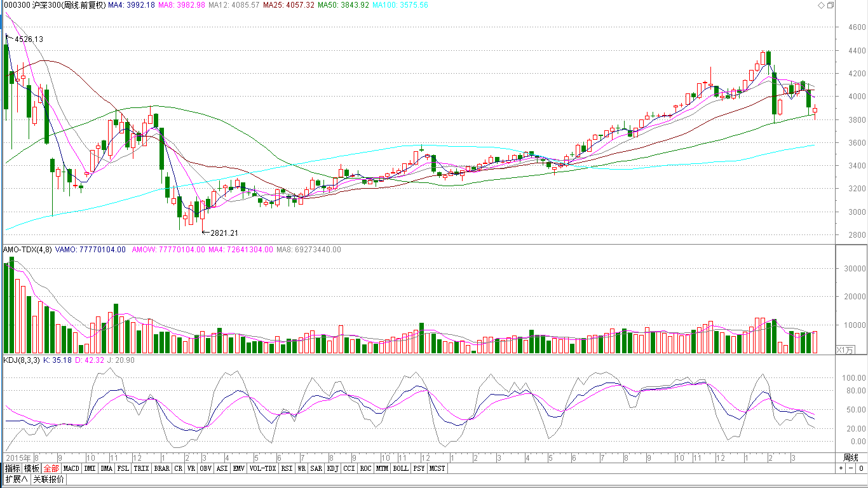Select the OBV indicator tab
This screenshot has height=488, width=868.
(205, 468)
